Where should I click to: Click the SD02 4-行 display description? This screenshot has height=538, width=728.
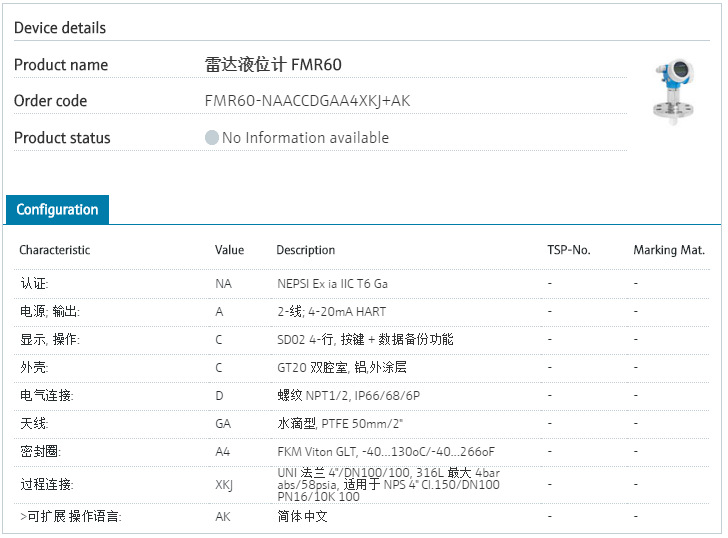click(364, 340)
